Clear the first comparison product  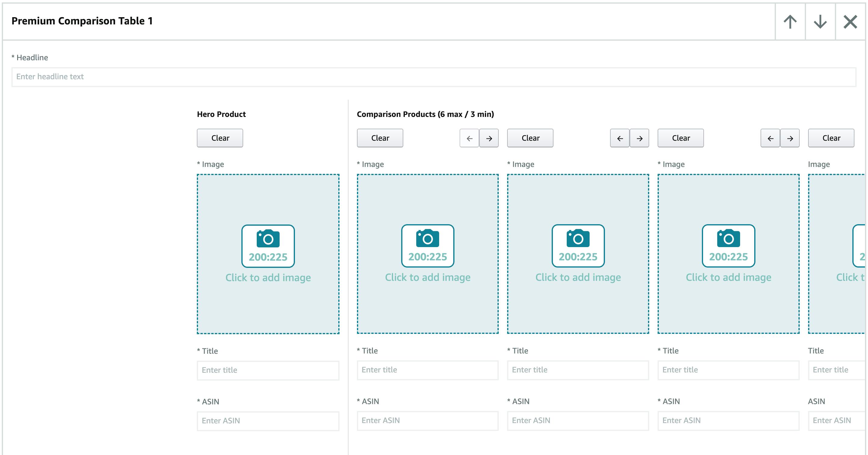[x=380, y=138]
